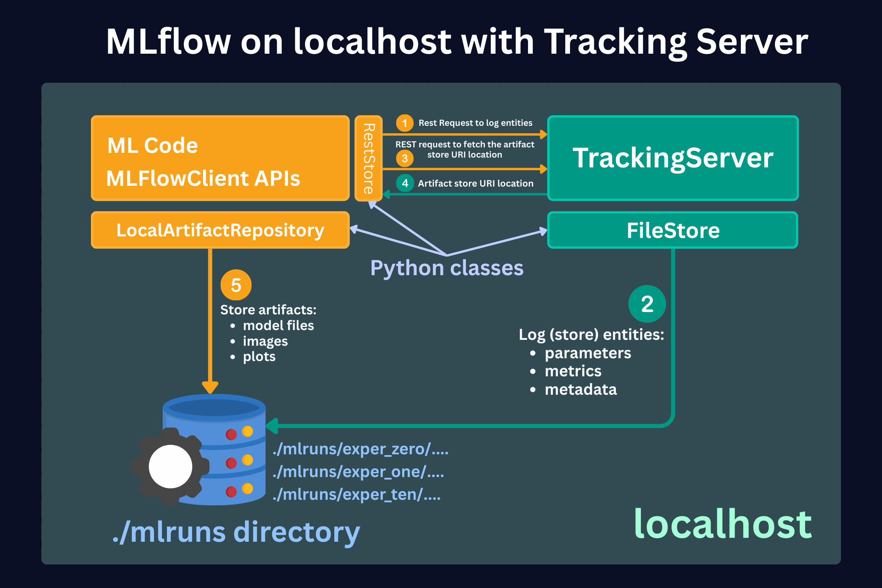Click the LocalArtifactRepository box
The height and width of the screenshot is (588, 882).
click(220, 230)
